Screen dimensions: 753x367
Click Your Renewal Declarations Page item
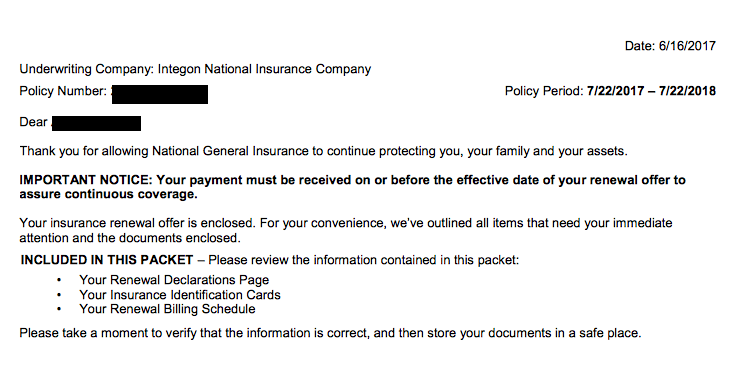tap(174, 280)
